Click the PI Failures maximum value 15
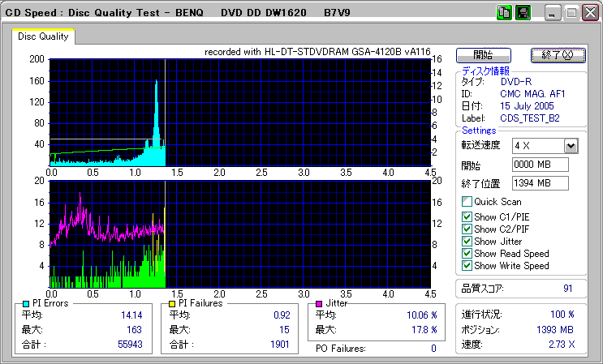 (284, 329)
